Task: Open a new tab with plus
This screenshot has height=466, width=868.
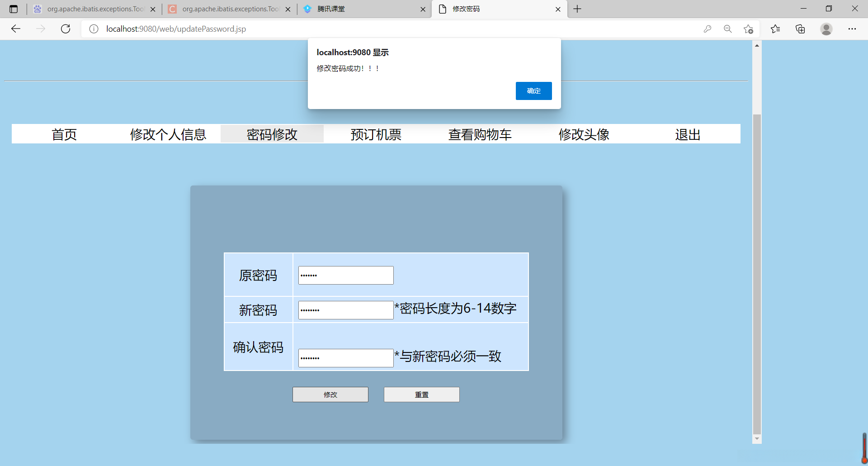Action: pos(577,9)
